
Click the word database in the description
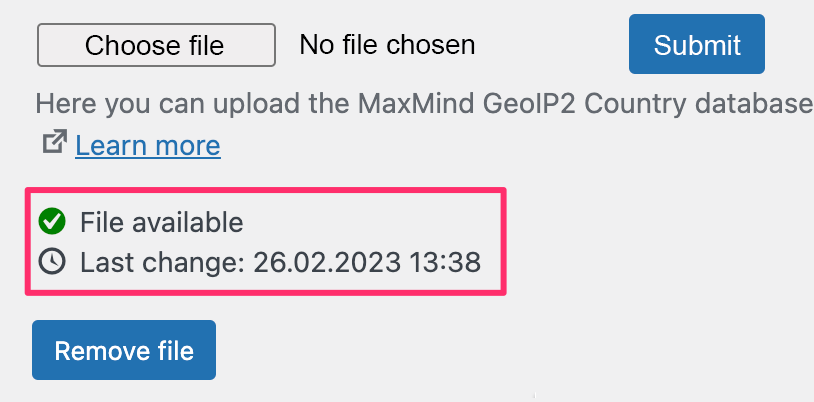754,104
